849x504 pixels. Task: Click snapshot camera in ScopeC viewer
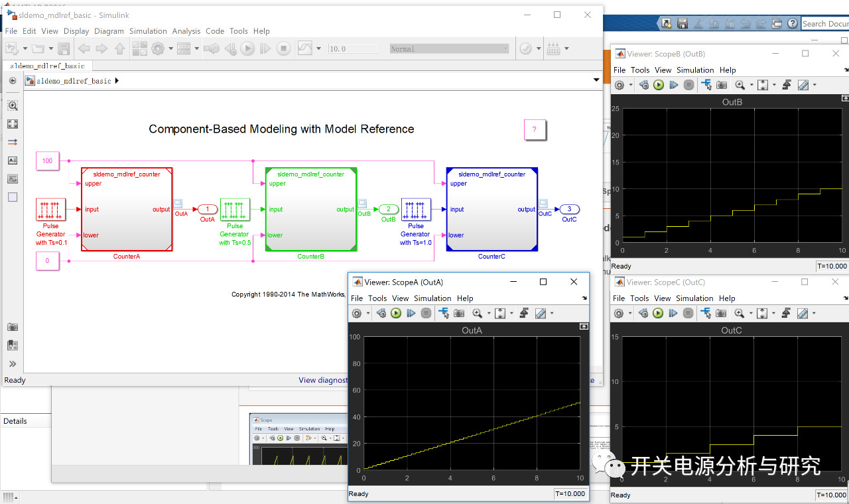coord(722,313)
